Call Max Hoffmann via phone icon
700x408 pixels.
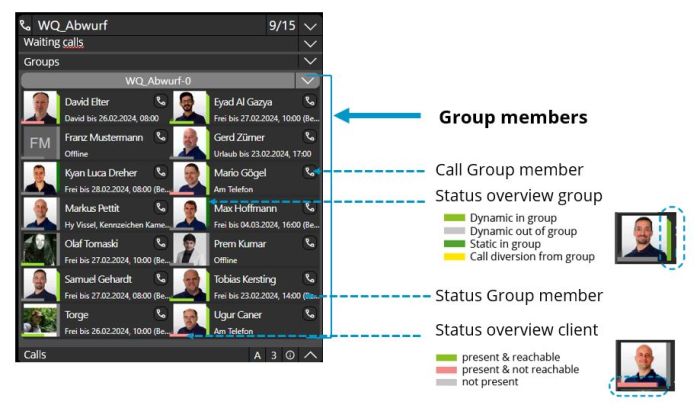pyautogui.click(x=310, y=208)
